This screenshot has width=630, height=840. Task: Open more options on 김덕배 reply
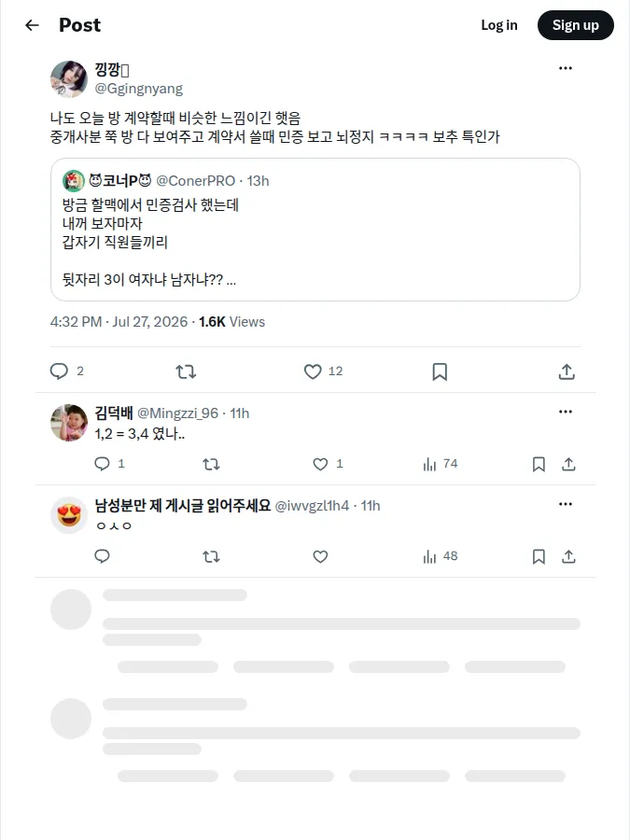pyautogui.click(x=566, y=412)
